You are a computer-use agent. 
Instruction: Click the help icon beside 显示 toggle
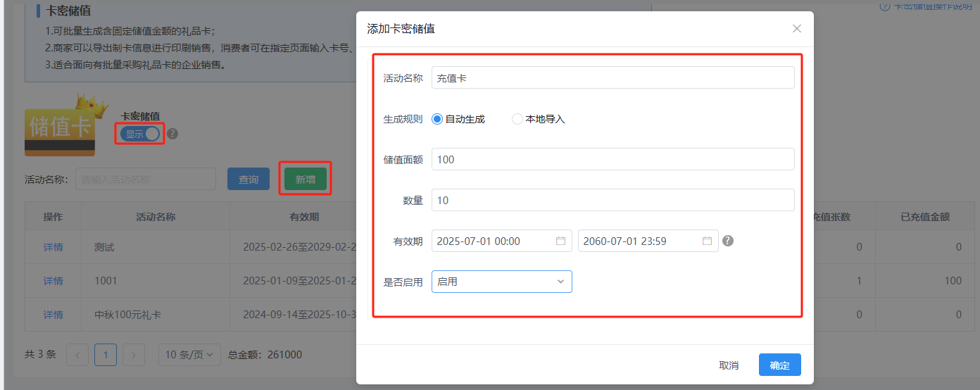tap(172, 134)
